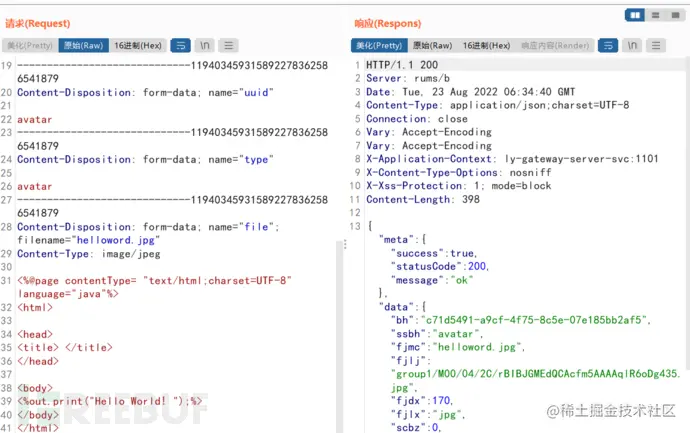This screenshot has height=433, width=690.
Task: Click the Server: rums/b header
Action: [x=408, y=78]
